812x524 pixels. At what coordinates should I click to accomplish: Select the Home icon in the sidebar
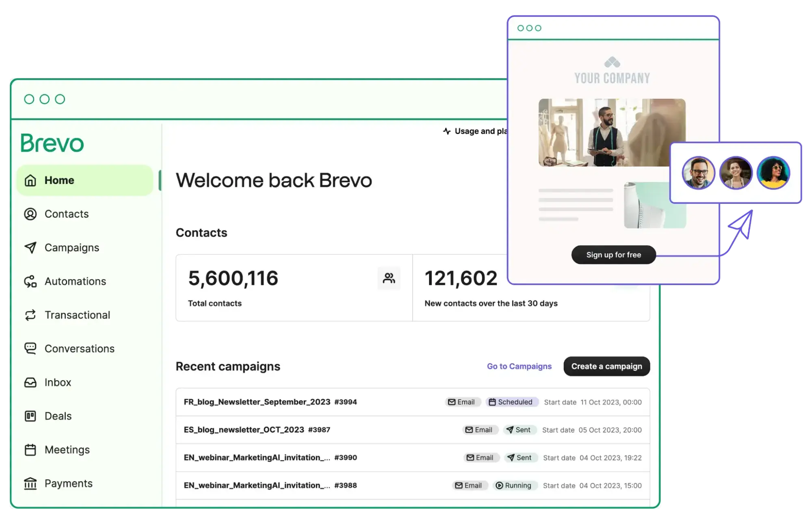pos(30,180)
